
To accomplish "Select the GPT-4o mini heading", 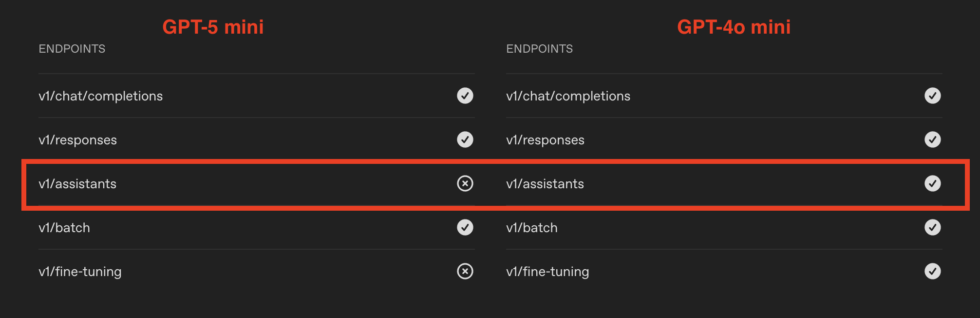I will [x=734, y=27].
